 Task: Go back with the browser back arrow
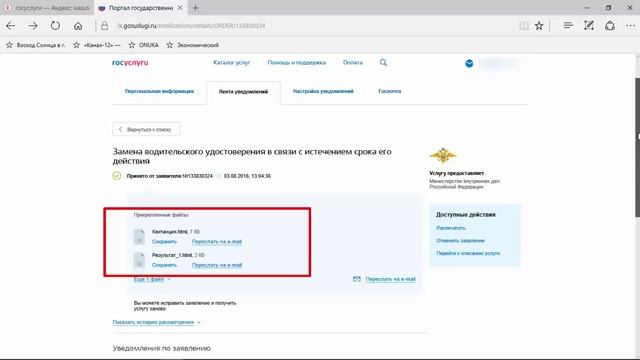(x=11, y=26)
